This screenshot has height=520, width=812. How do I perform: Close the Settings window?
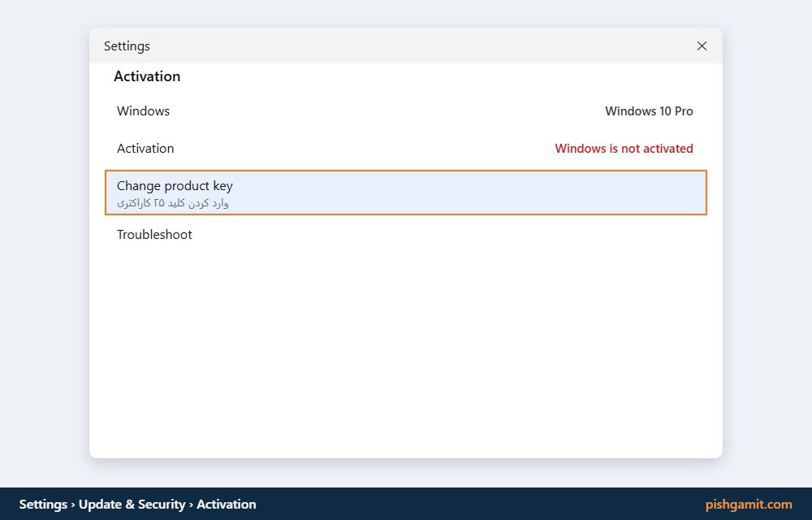point(702,46)
